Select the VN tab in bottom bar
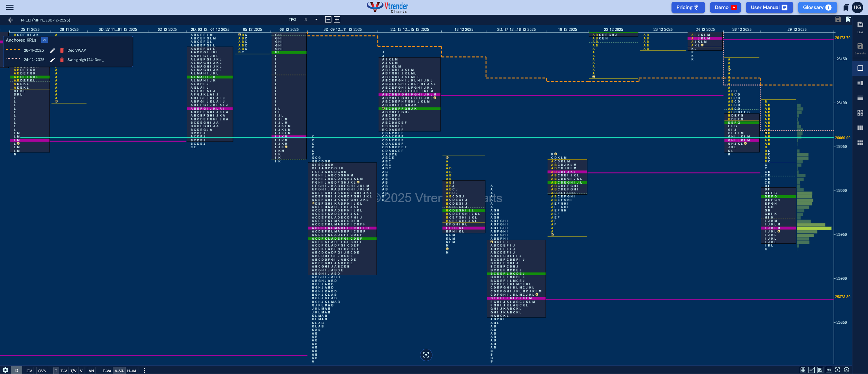The width and height of the screenshot is (868, 374). (91, 371)
